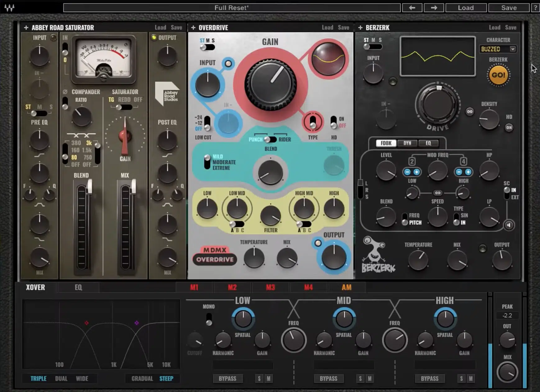Toggle Berzerk FREQ/PITCH switch
This screenshot has width=540, height=392.
click(x=405, y=219)
